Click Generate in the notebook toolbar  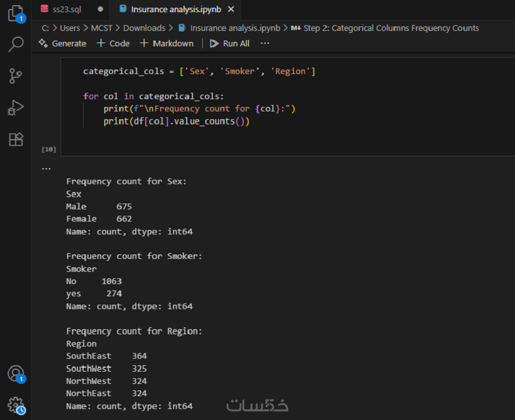[62, 43]
